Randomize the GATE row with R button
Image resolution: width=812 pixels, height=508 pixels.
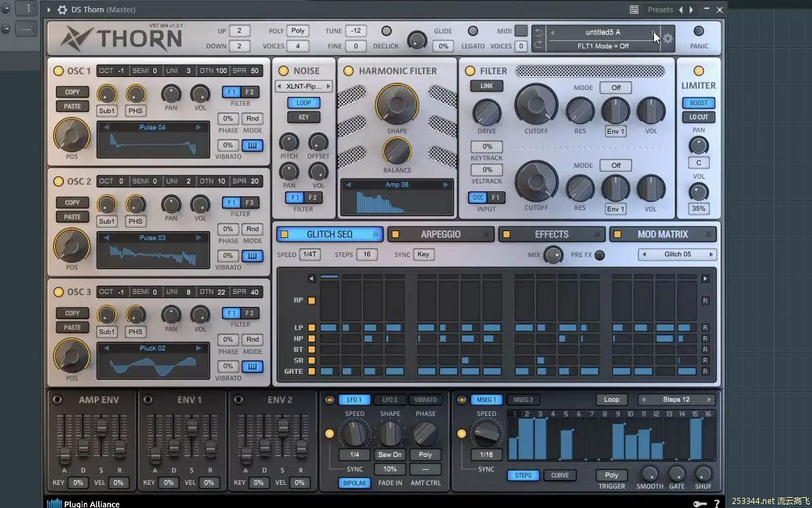point(705,371)
